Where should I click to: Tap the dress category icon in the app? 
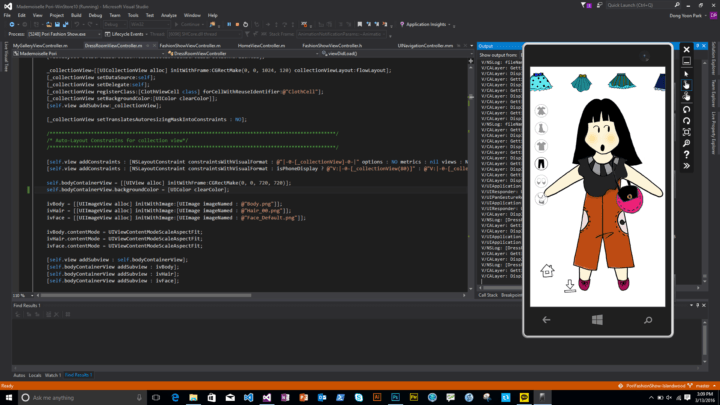click(x=541, y=111)
